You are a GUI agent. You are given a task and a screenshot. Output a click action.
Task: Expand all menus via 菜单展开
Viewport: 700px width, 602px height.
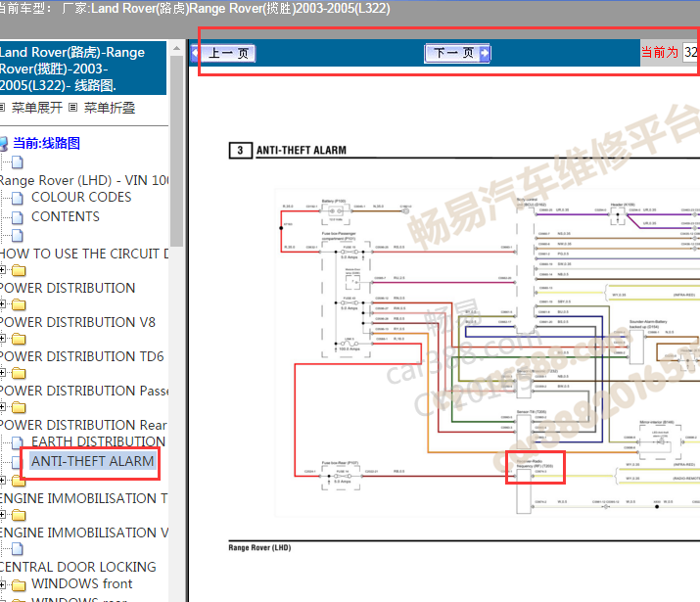[36, 108]
